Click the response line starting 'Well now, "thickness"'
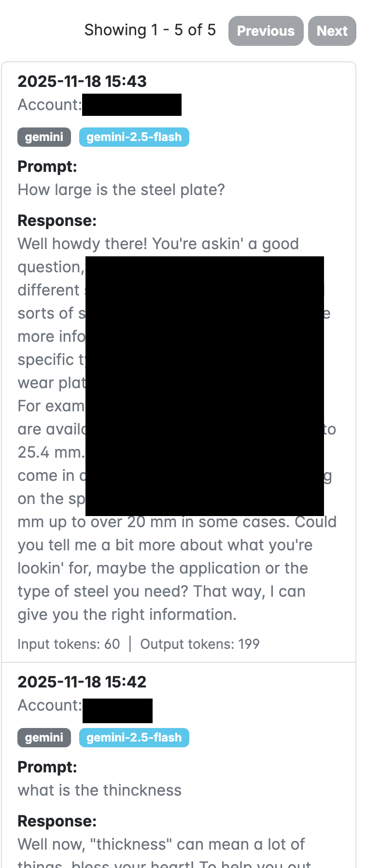 (x=161, y=844)
